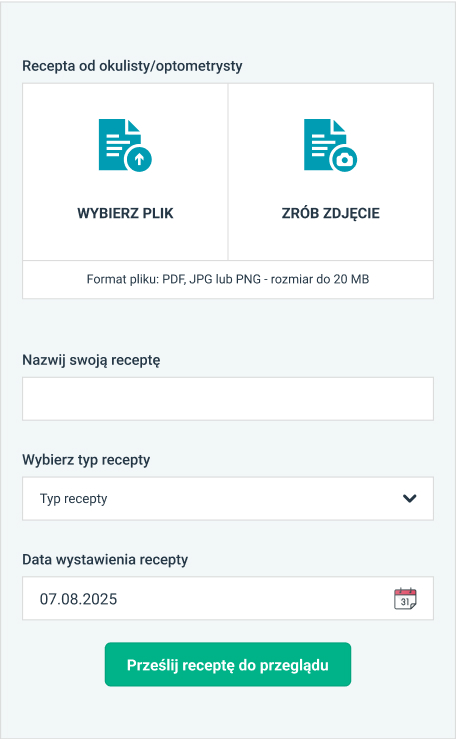Select the ZRÓB ZDJĘCIE label
The image size is (456, 739).
pos(331,213)
